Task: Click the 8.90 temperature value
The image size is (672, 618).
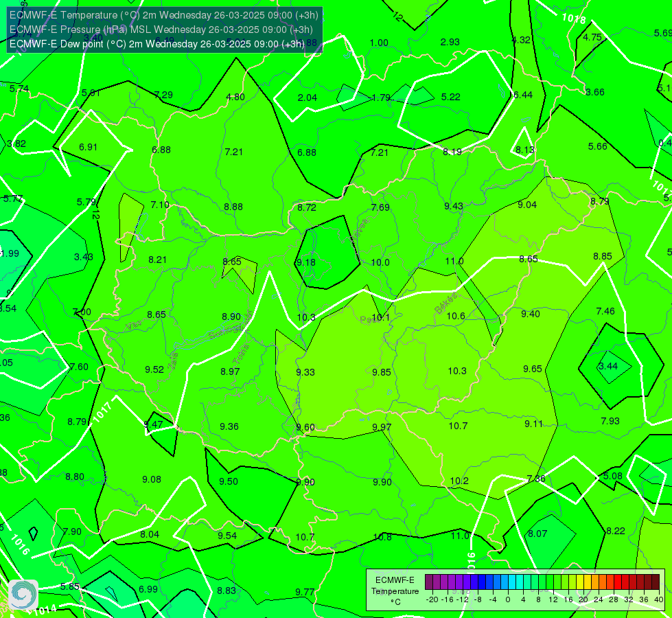Action: tap(231, 317)
